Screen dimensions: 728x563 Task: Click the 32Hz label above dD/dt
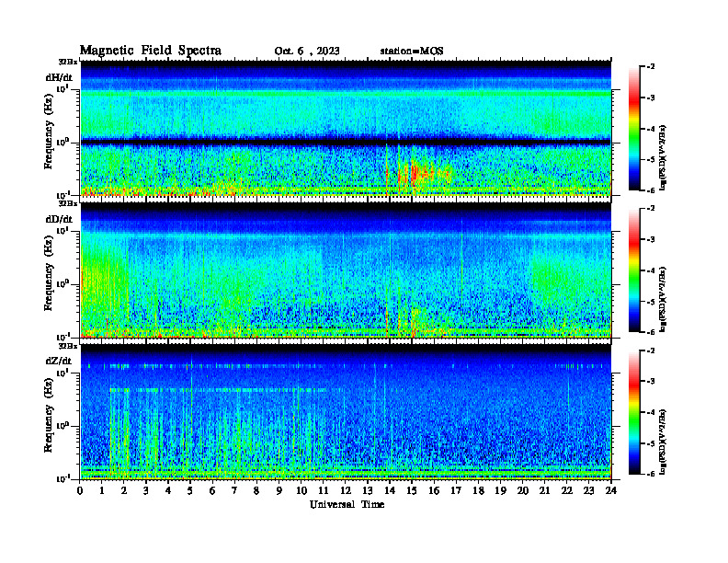coord(67,203)
